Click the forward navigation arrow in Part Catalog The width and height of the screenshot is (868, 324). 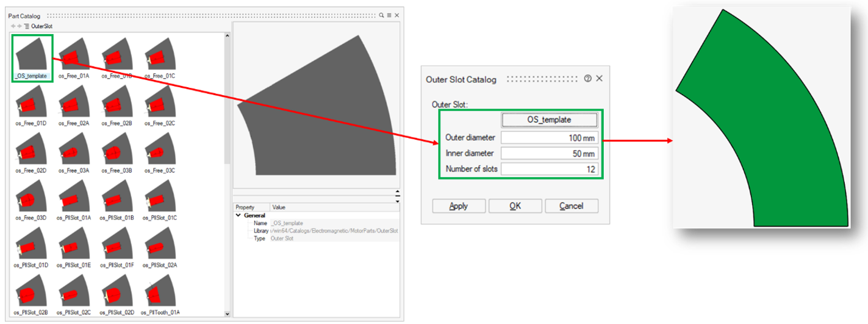pos(19,26)
